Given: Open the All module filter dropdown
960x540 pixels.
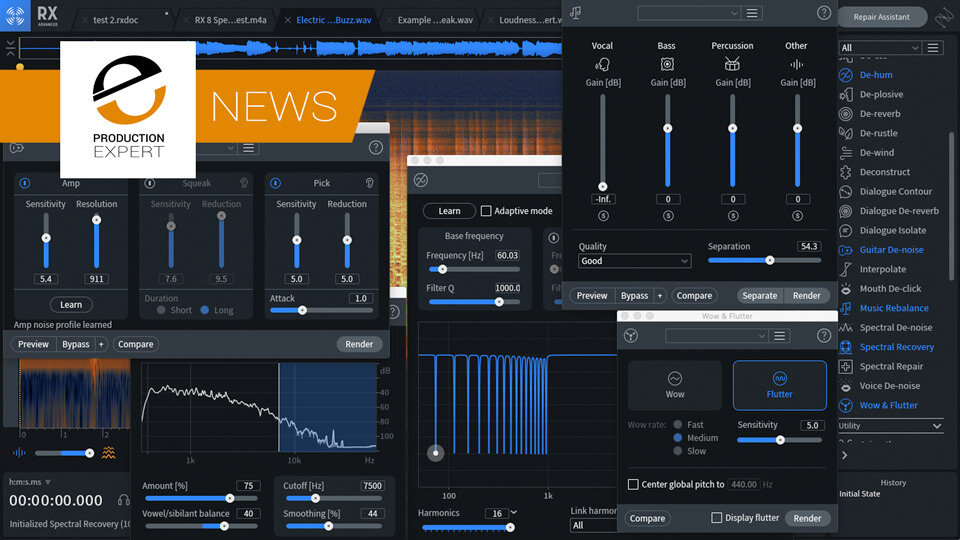Looking at the screenshot, I should (879, 48).
